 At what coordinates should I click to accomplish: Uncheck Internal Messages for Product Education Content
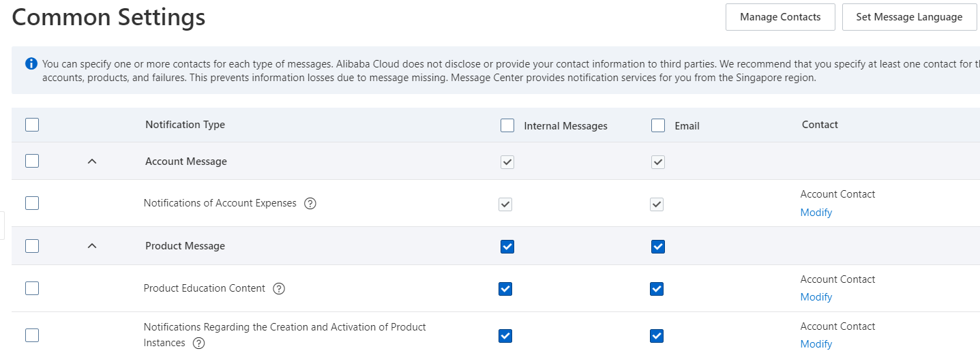(x=505, y=289)
